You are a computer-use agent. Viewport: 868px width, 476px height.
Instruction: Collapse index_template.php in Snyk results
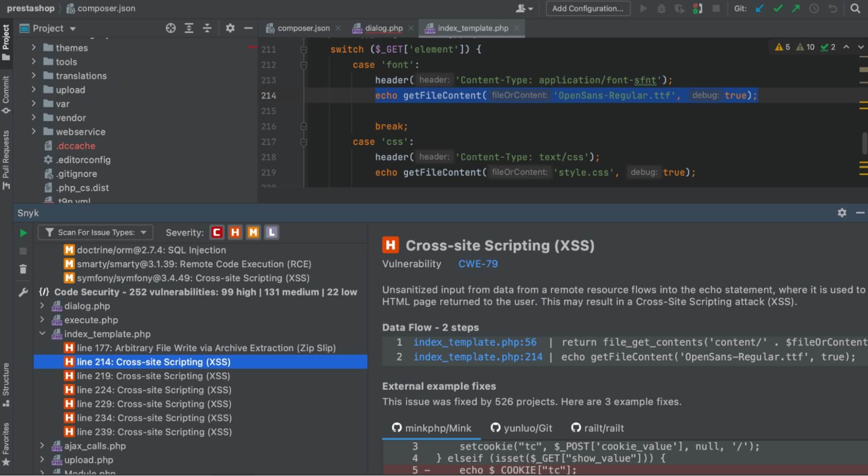[x=42, y=334]
